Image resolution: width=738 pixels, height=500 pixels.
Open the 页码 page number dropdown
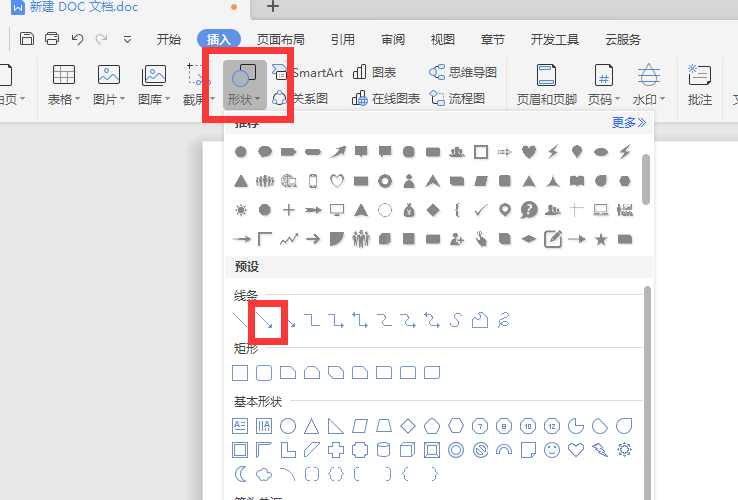click(603, 85)
